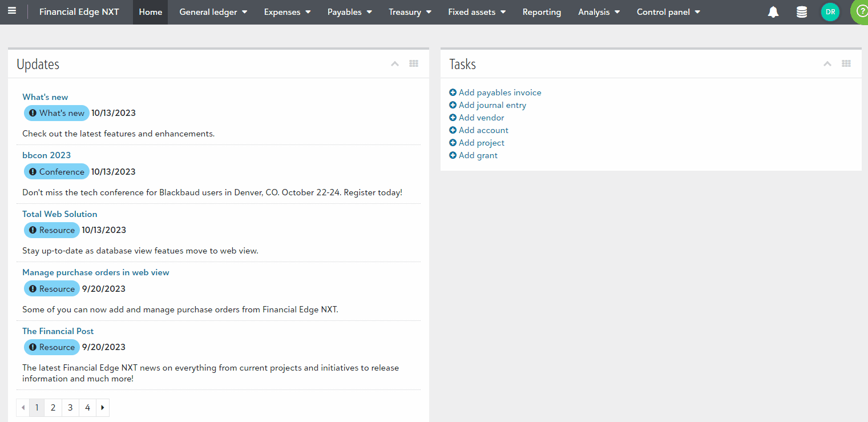The width and height of the screenshot is (868, 422).
Task: Go to previous updates page arrow
Action: pos(23,408)
